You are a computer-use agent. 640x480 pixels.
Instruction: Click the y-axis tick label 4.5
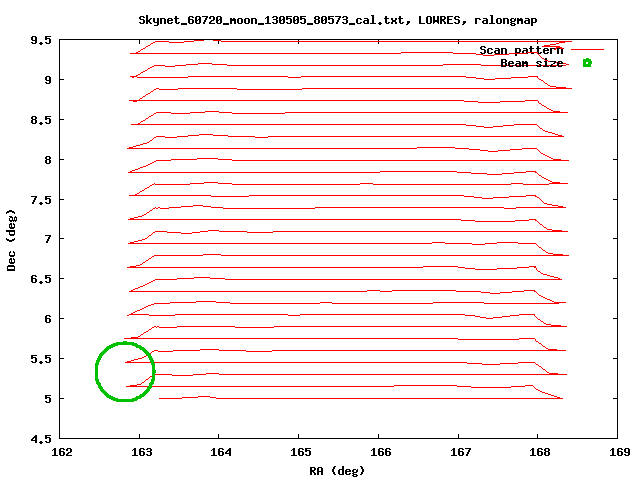pos(41,439)
